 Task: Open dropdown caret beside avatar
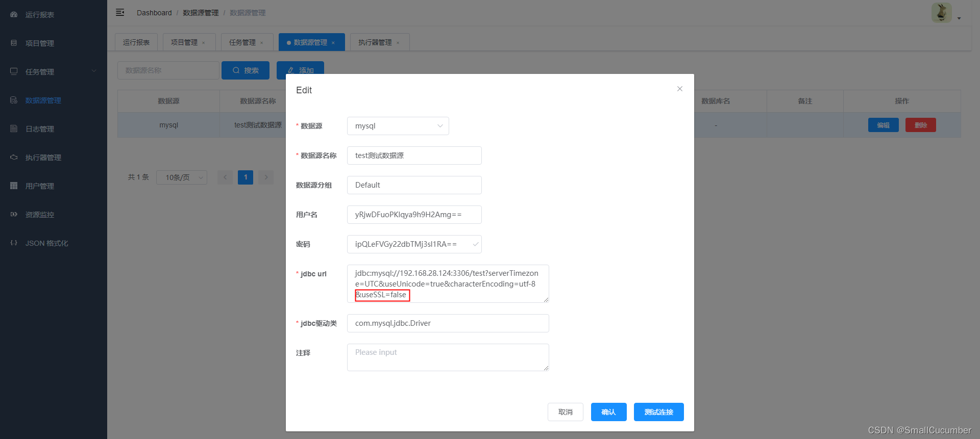click(x=959, y=18)
